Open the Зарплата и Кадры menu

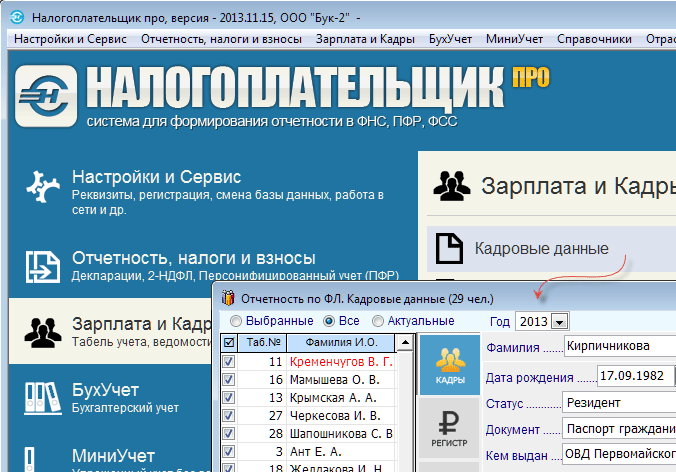[x=365, y=39]
